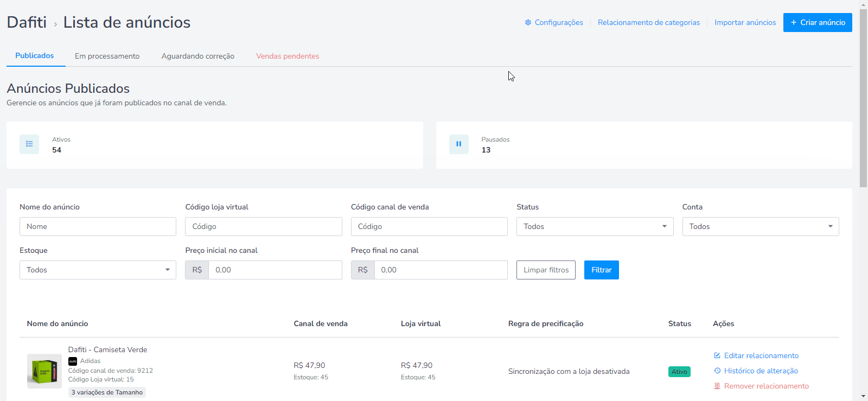Click the Camiseta Verde product thumbnail

44,371
